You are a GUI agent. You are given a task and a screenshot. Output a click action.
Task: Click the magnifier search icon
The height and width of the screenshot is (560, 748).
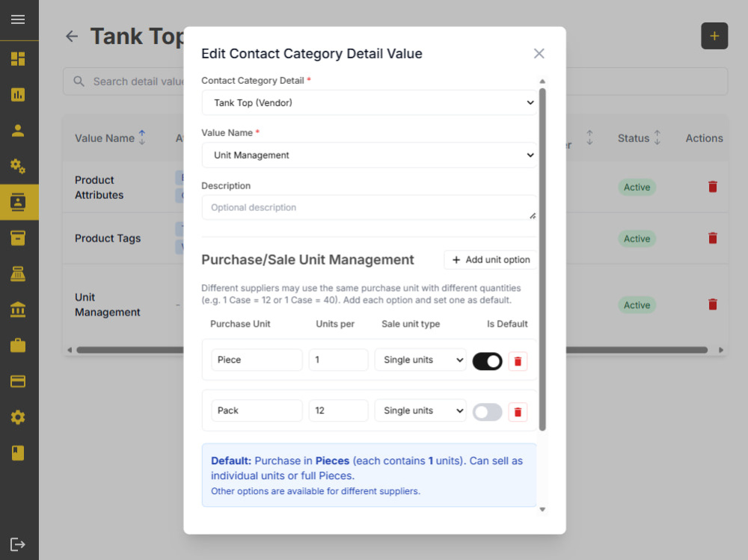79,81
